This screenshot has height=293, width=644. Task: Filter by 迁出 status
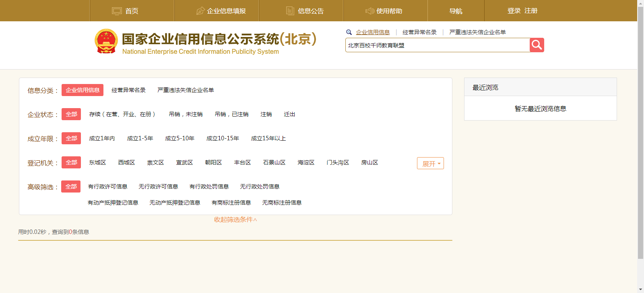click(x=289, y=114)
